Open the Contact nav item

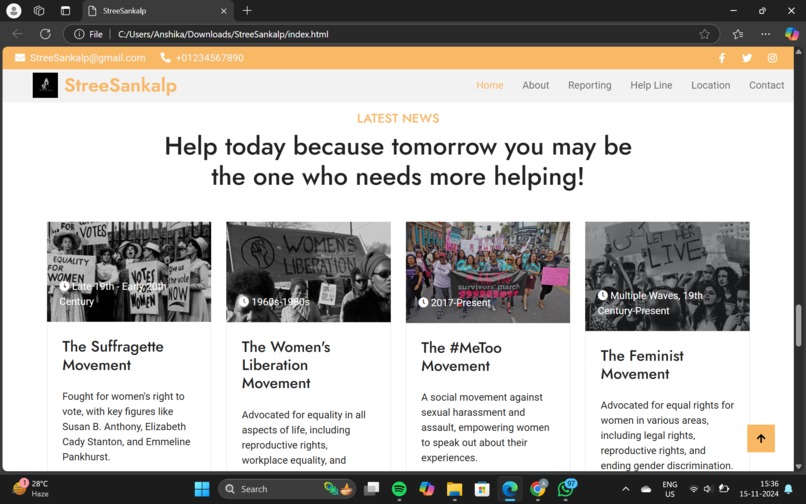[x=766, y=85]
